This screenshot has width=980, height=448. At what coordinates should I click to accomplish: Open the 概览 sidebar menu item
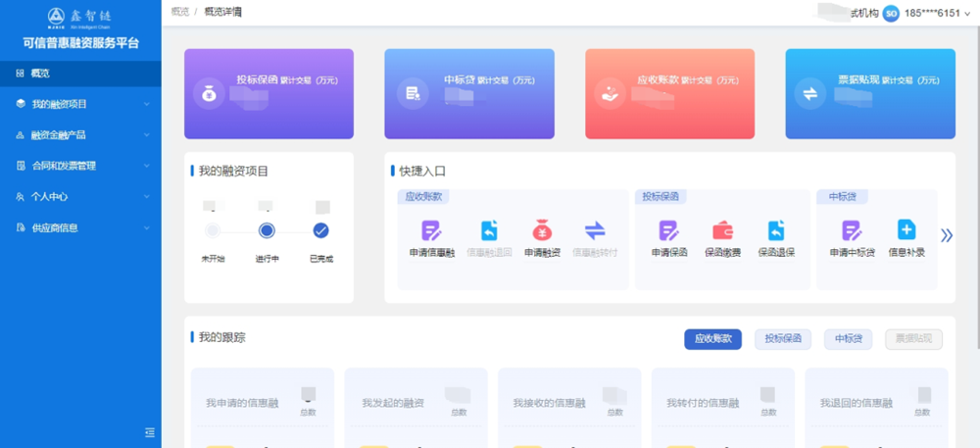click(80, 74)
